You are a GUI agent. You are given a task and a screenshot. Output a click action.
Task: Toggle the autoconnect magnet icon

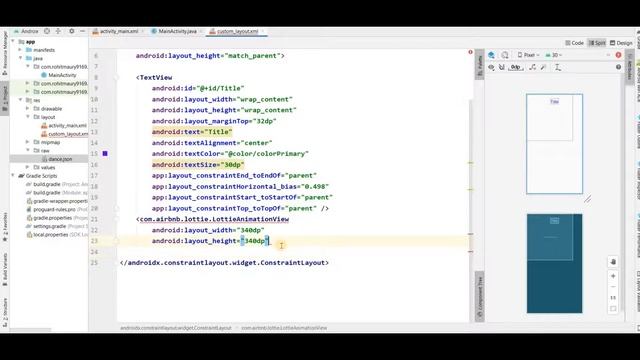point(502,67)
